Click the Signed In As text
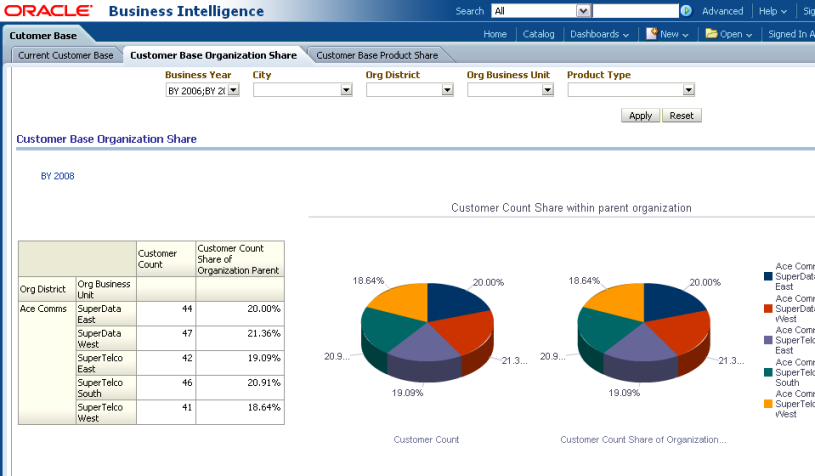This screenshot has width=815, height=476. 791,34
